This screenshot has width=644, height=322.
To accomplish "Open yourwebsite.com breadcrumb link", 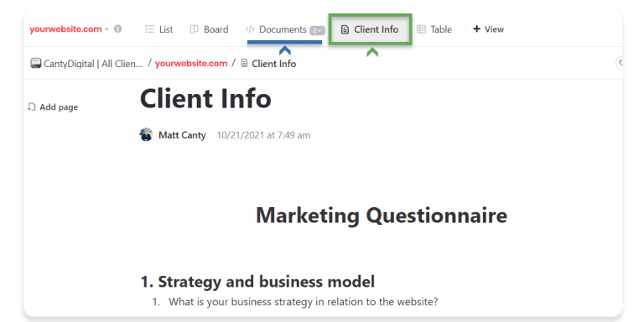I will tap(191, 64).
